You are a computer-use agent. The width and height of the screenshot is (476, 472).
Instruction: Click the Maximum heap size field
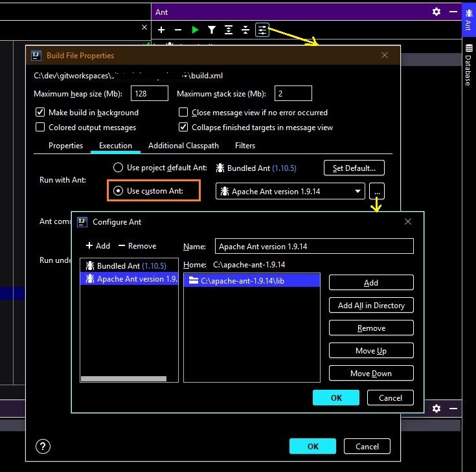pos(150,93)
